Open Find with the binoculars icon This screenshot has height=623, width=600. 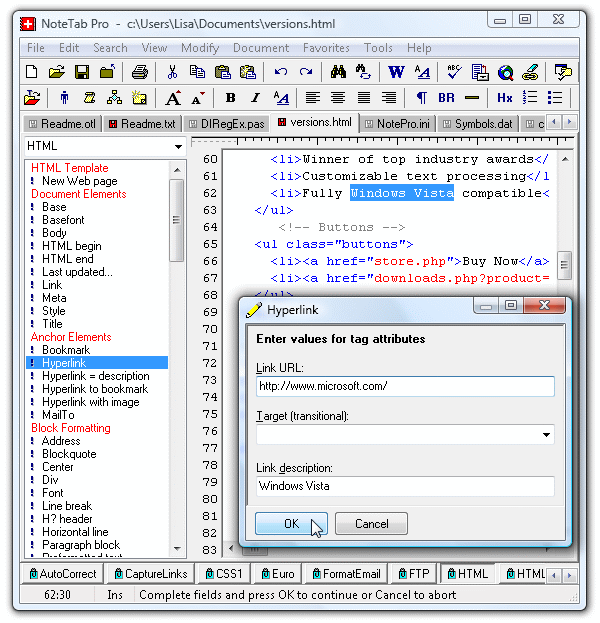tap(338, 72)
